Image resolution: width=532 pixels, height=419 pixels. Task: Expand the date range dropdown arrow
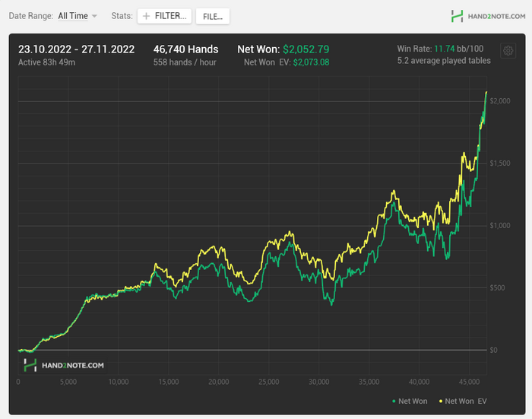click(x=94, y=16)
